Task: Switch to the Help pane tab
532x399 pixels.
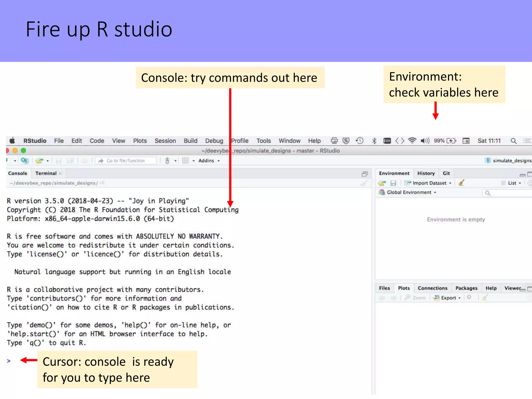Action: pos(491,288)
